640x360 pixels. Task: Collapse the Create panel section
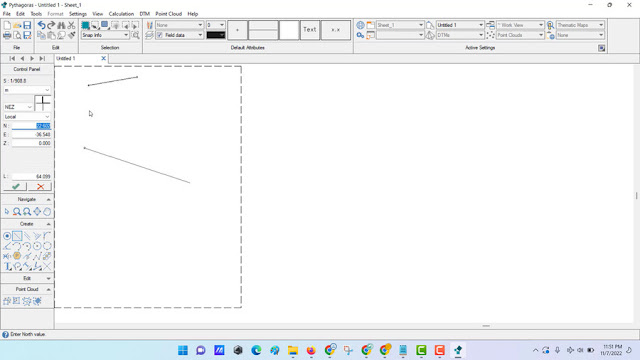[x=49, y=224]
